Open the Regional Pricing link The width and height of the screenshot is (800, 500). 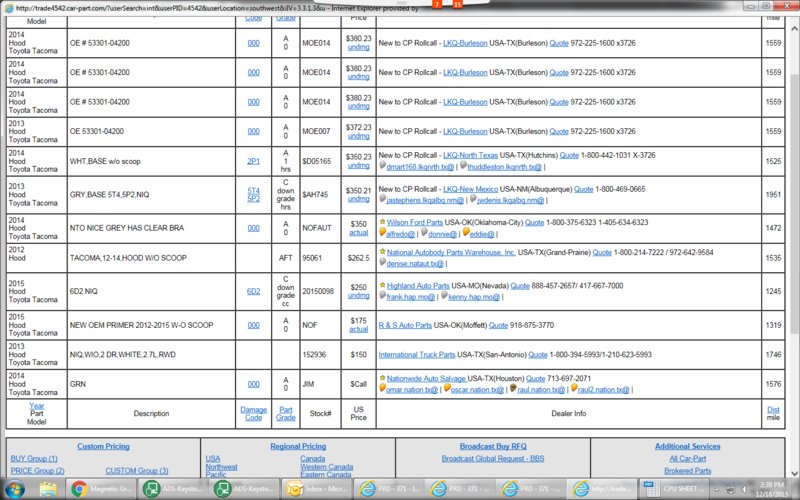coord(298,446)
